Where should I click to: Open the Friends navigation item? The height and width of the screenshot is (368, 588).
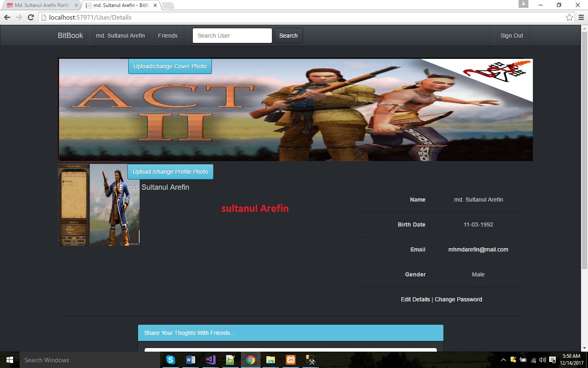click(167, 36)
